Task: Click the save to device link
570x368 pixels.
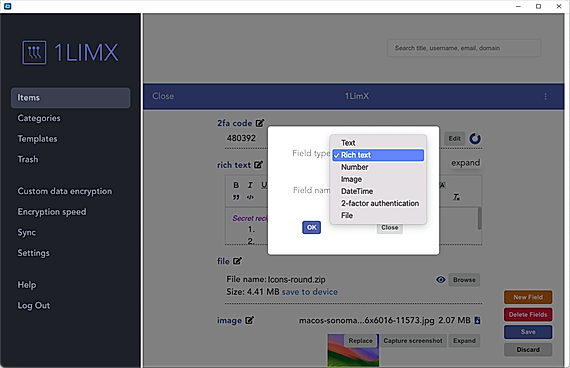Action: (310, 292)
